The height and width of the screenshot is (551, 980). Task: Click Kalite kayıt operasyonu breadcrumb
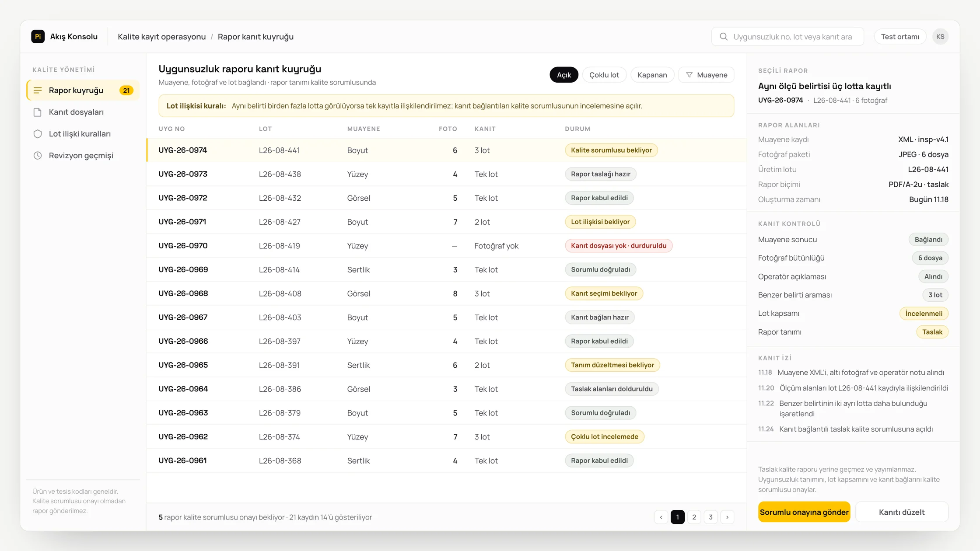(162, 37)
